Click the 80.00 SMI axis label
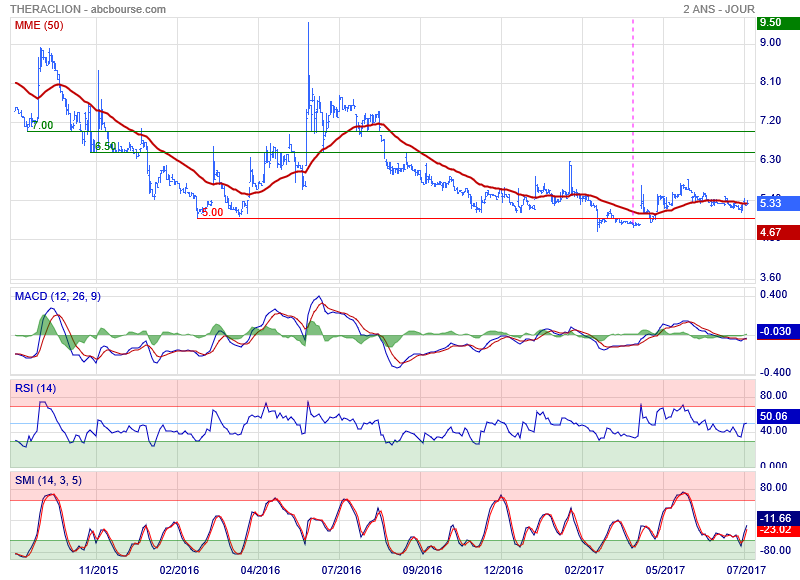 773,487
